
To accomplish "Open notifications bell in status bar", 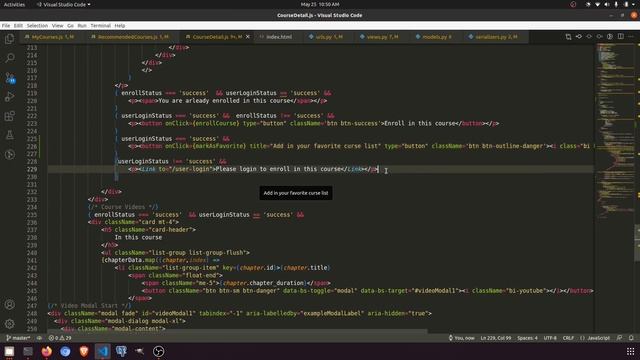I will coord(631,338).
